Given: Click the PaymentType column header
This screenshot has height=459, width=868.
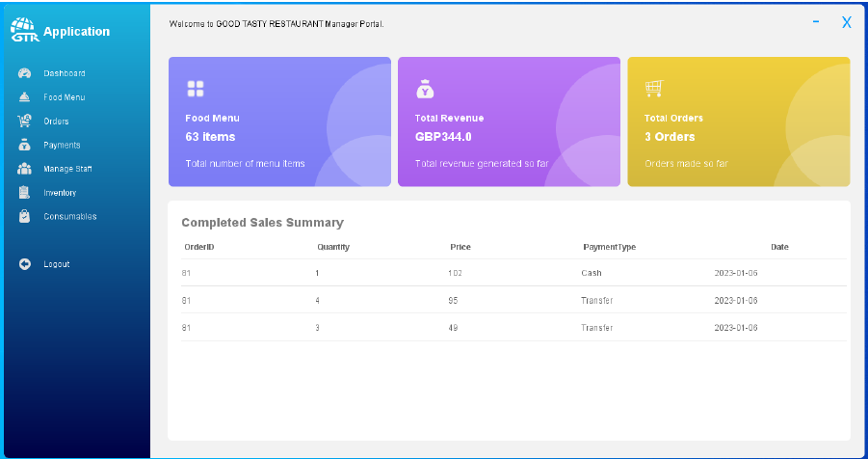Looking at the screenshot, I should click(609, 247).
